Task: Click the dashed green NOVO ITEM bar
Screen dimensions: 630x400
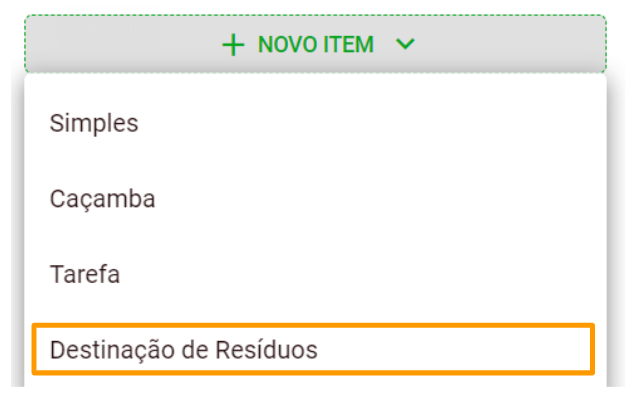Action: (x=315, y=45)
